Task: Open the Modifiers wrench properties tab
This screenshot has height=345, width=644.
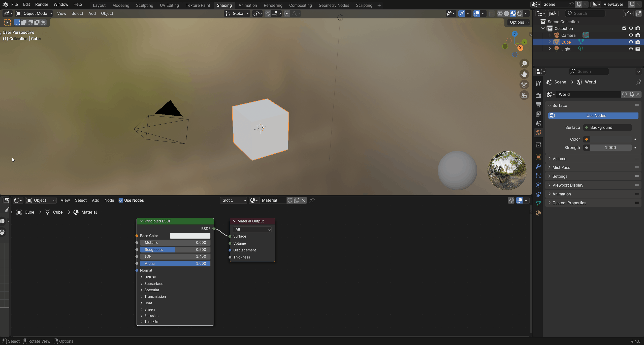Action: click(538, 166)
